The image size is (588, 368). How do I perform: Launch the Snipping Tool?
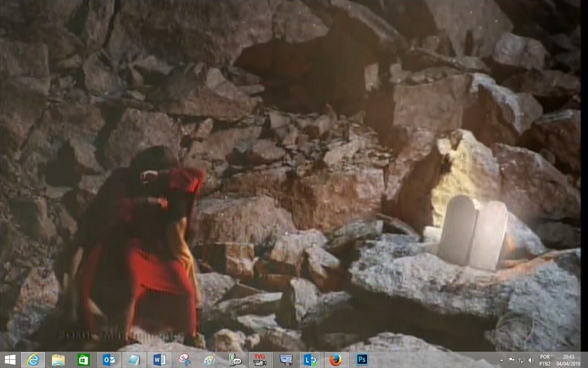click(185, 360)
